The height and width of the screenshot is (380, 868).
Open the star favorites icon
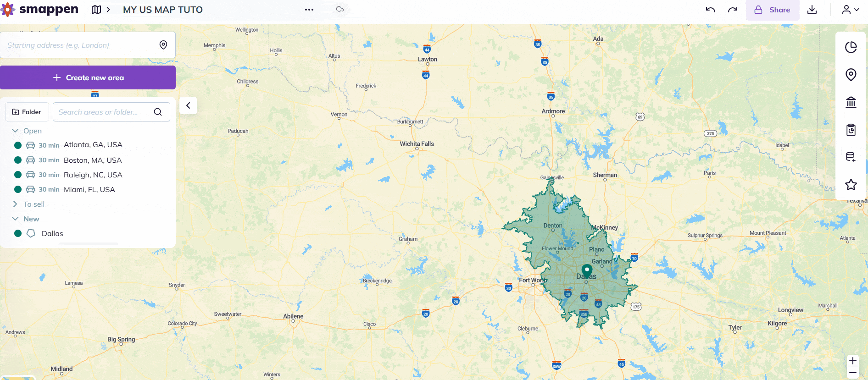[x=851, y=185]
